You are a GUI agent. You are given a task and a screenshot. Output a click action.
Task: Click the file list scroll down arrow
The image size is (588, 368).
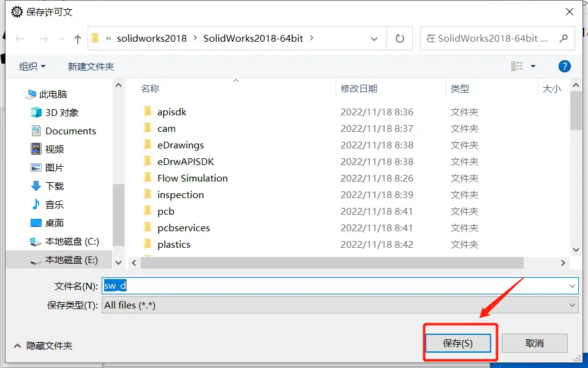[576, 250]
